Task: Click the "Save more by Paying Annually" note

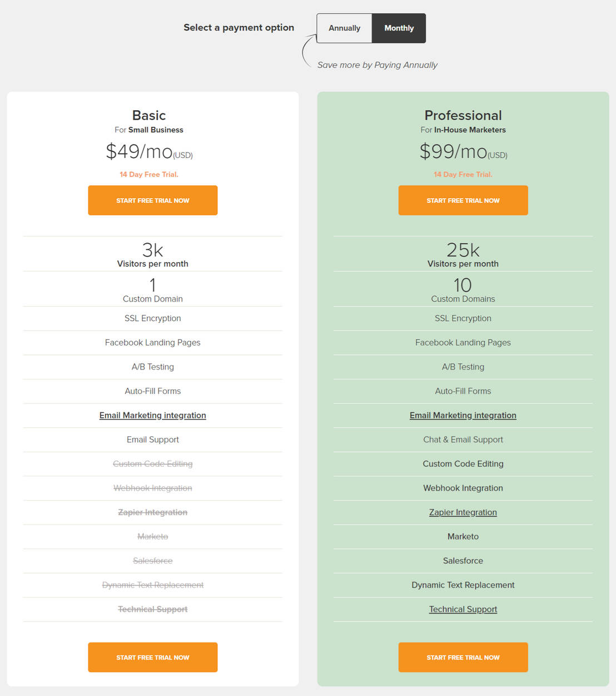Action: [x=377, y=65]
